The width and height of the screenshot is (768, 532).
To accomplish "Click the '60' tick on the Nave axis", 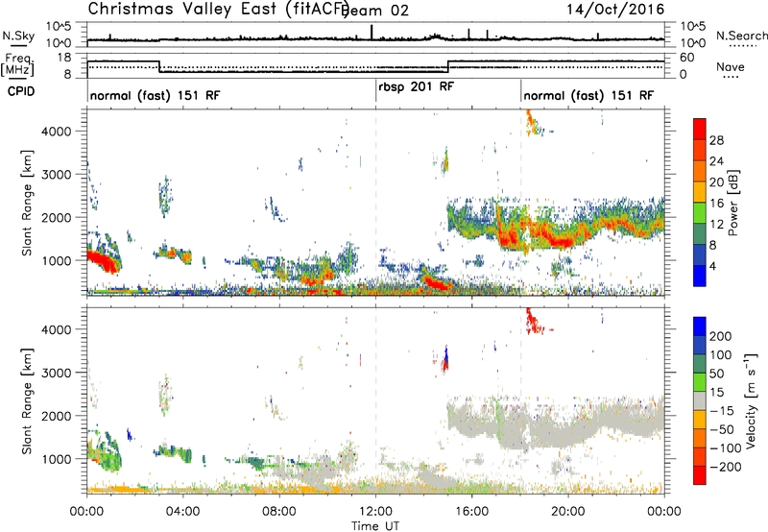I will pos(687,58).
